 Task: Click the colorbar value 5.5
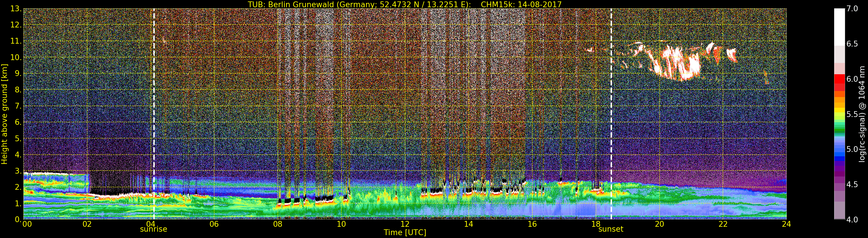[852, 114]
